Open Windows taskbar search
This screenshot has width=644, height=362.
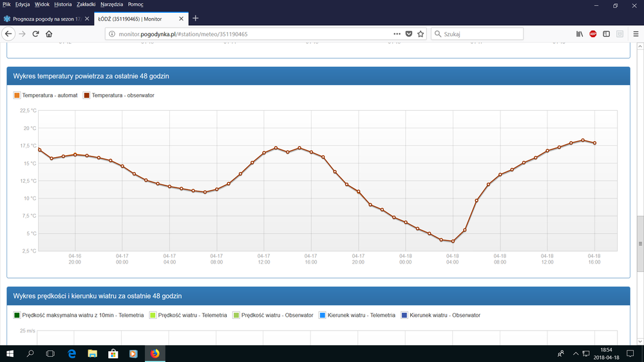coord(30,354)
